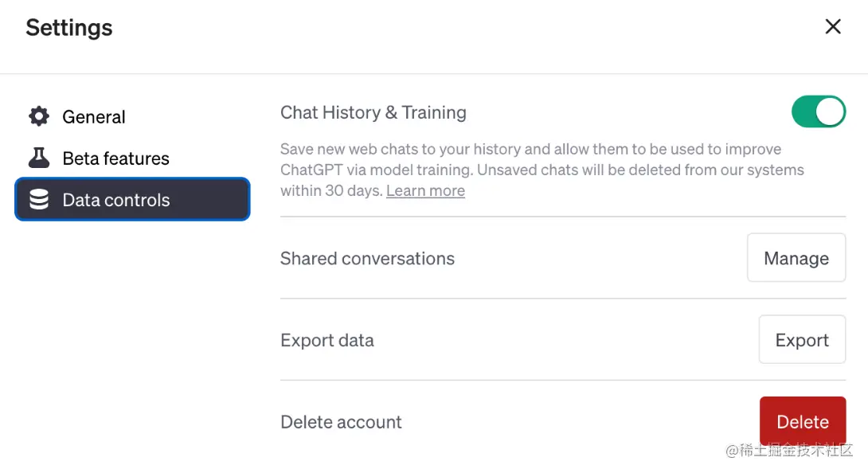Click the Settings dialog title
Image resolution: width=868 pixels, height=473 pixels.
(69, 28)
